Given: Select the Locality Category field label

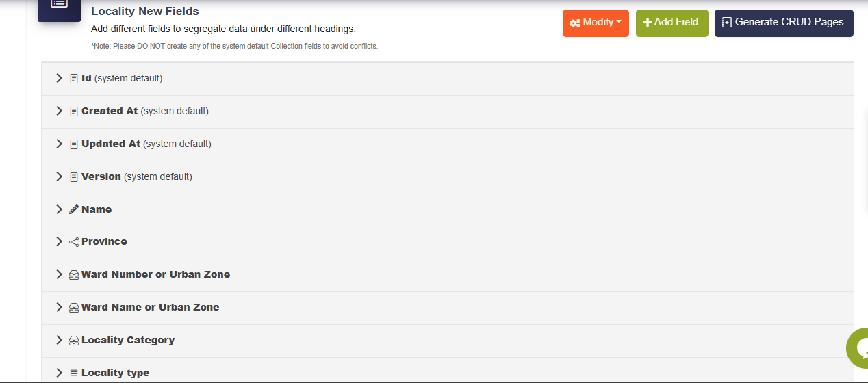Looking at the screenshot, I should click(128, 341).
